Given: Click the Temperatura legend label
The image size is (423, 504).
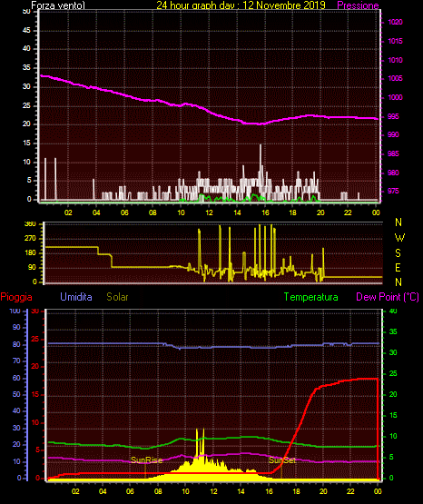Looking at the screenshot, I should click(310, 296).
